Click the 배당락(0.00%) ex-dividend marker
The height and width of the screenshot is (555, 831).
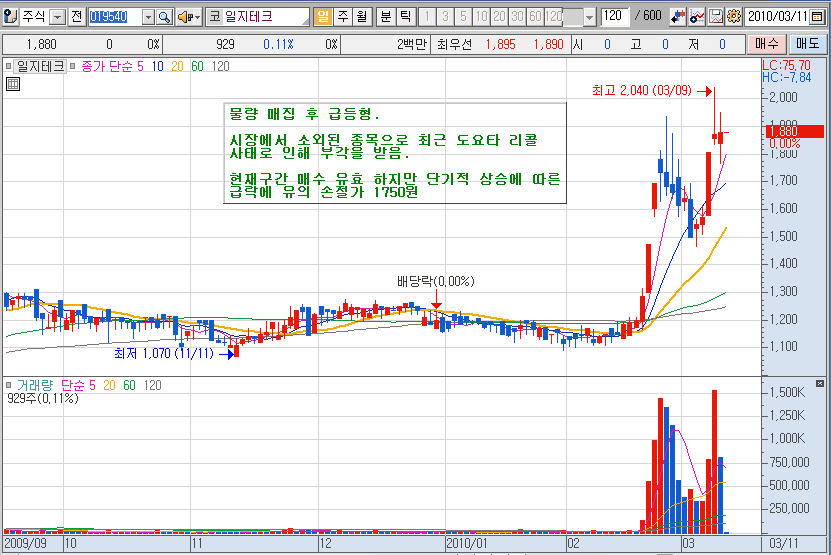436,281
